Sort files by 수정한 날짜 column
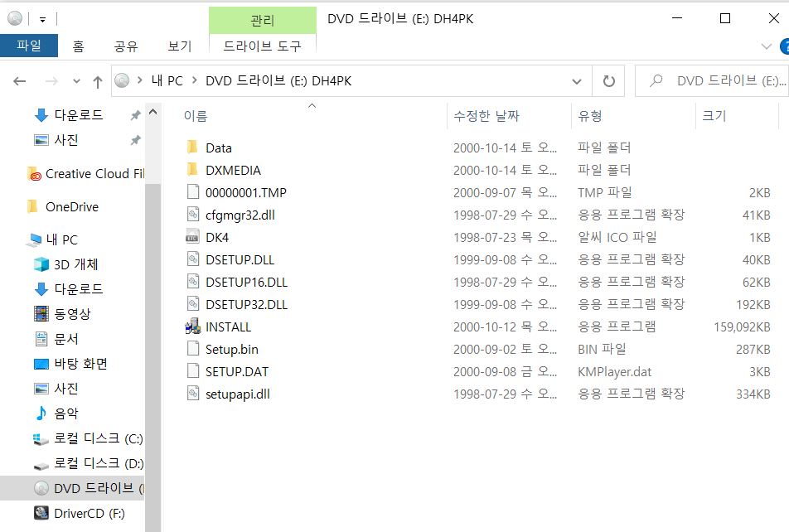 (509, 116)
